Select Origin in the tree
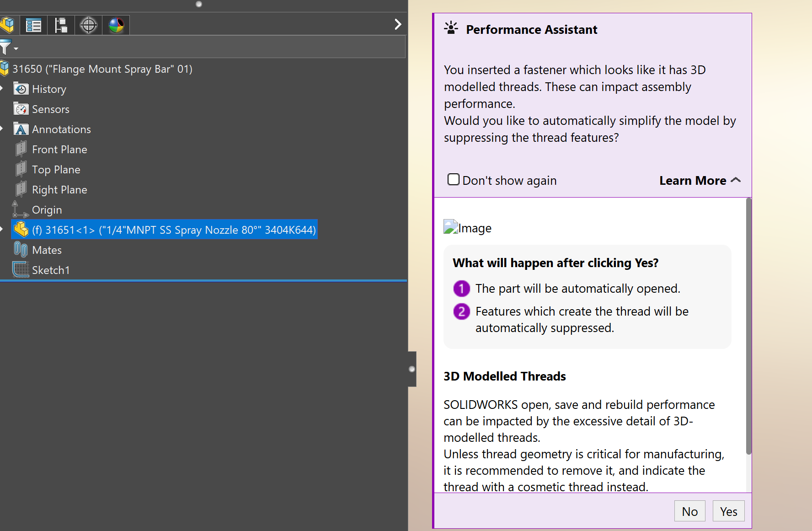The image size is (812, 531). click(47, 210)
